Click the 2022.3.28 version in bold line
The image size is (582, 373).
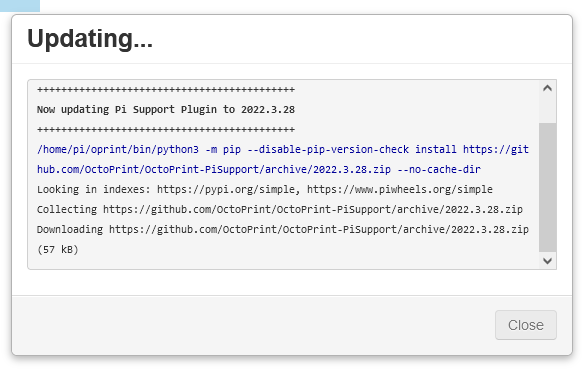point(268,109)
